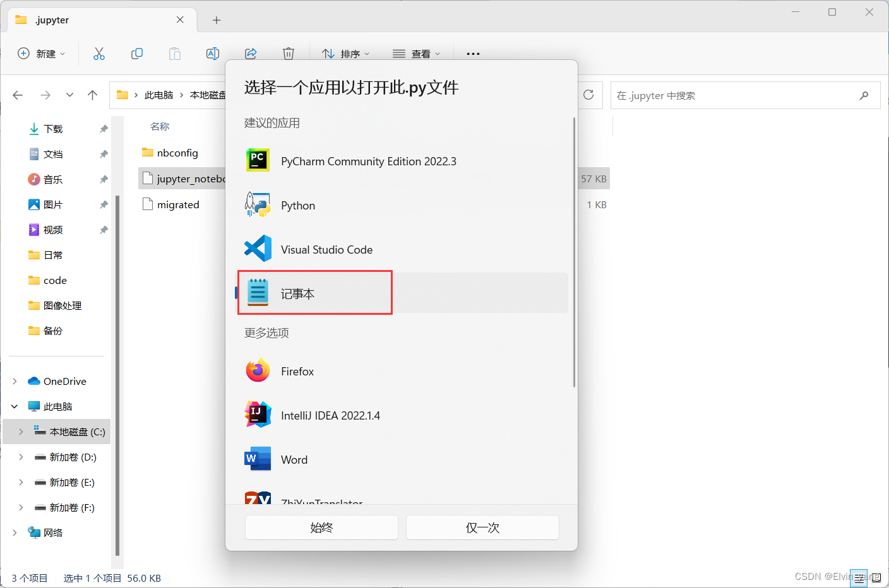Expand 本地磁盘 (C:) tree node
Image resolution: width=889 pixels, height=588 pixels.
pyautogui.click(x=21, y=432)
